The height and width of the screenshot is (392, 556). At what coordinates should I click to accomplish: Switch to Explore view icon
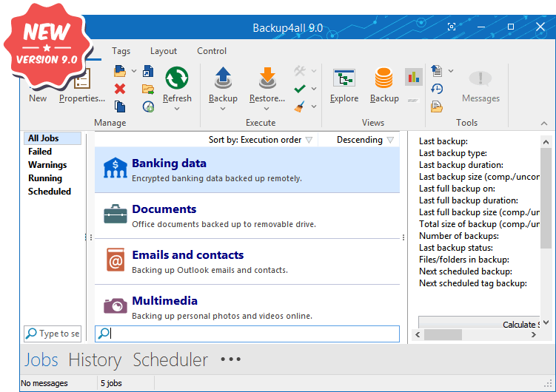[x=344, y=78]
